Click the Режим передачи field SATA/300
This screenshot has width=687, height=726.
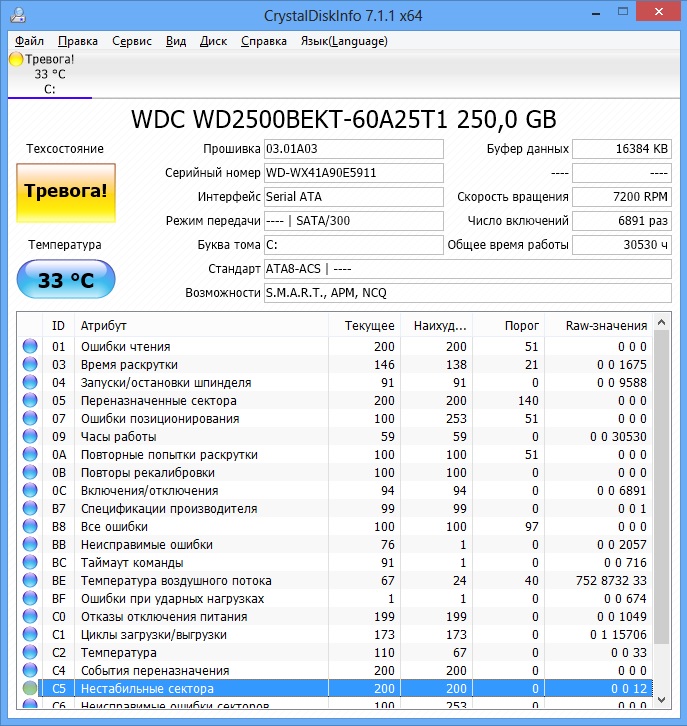coord(354,221)
